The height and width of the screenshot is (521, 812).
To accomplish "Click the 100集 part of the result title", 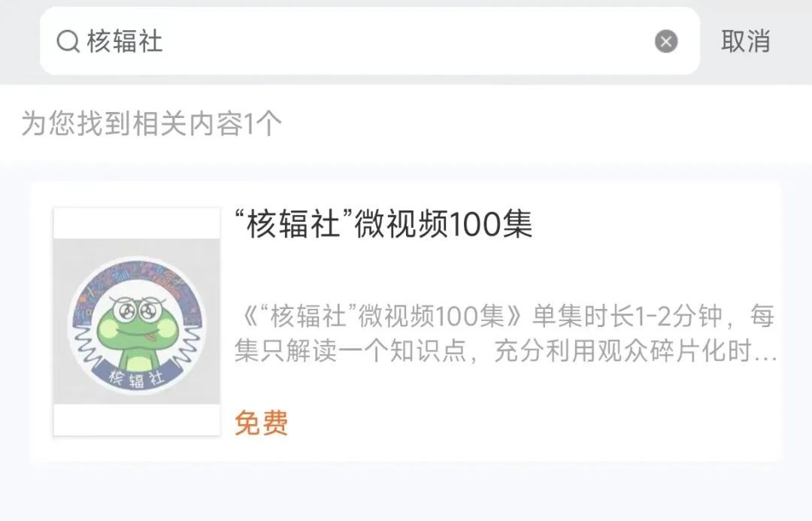I will coord(490,224).
